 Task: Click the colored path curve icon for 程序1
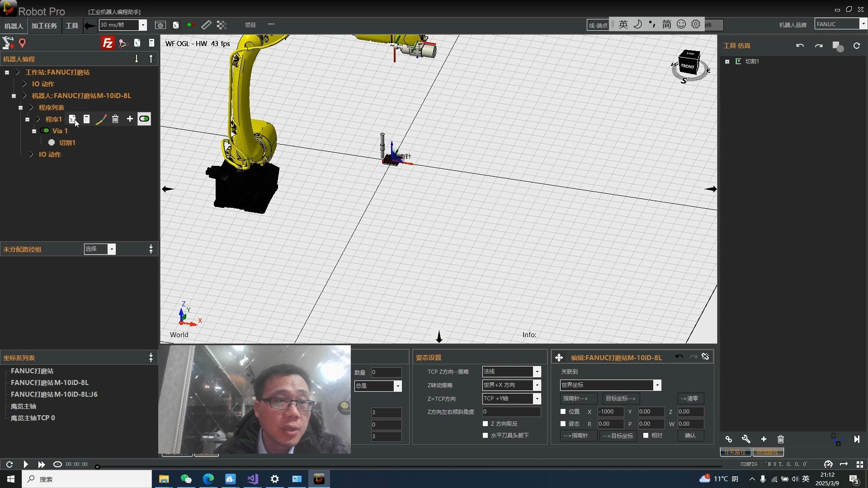101,119
